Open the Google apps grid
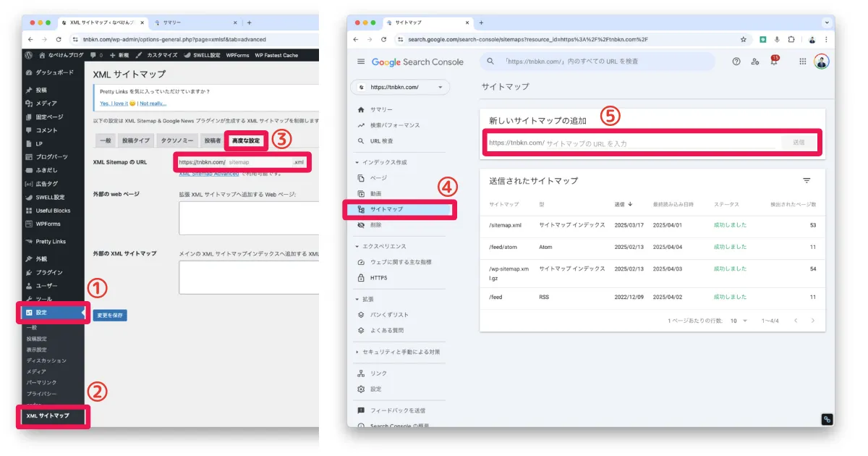This screenshot has width=868, height=456. (x=802, y=62)
